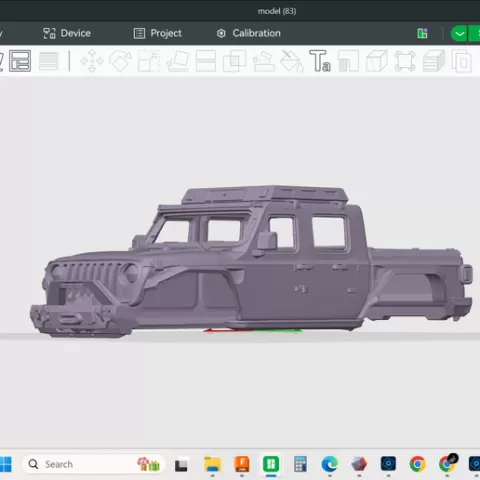Click the stacked layers toolbar icon
Viewport: 480px width, 480px height.
click(434, 61)
